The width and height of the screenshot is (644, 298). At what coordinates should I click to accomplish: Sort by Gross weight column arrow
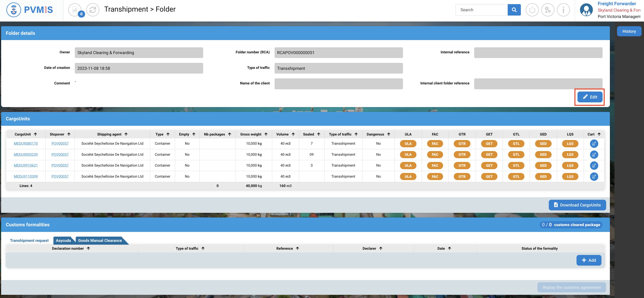[x=266, y=134]
